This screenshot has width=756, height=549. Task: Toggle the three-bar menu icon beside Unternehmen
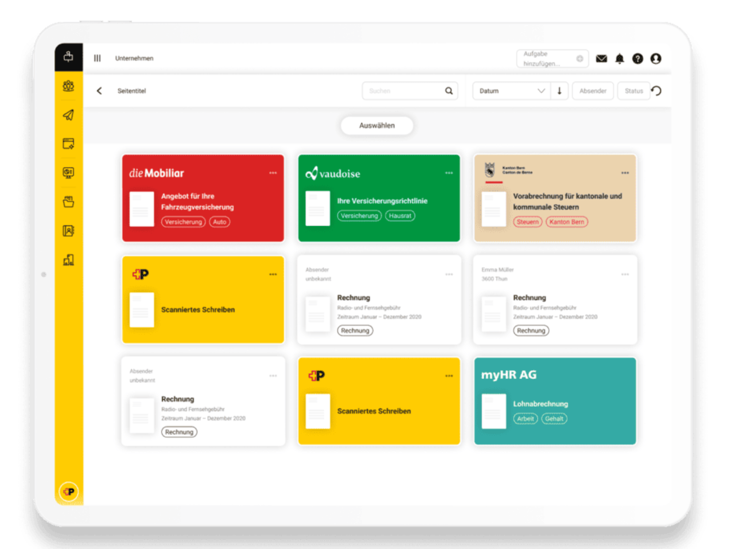97,58
